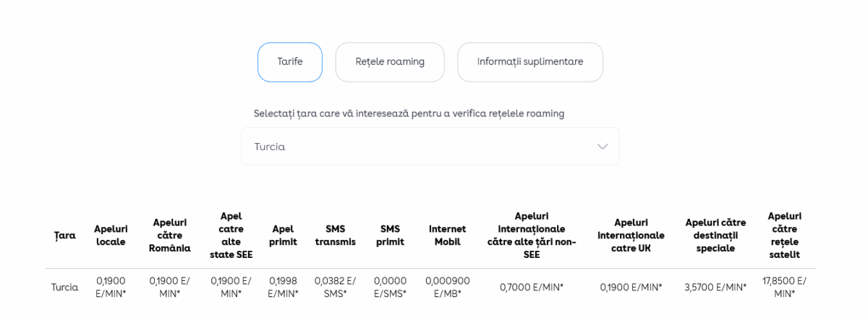Click the chevron arrow in country selector
The height and width of the screenshot is (315, 868).
(x=602, y=147)
